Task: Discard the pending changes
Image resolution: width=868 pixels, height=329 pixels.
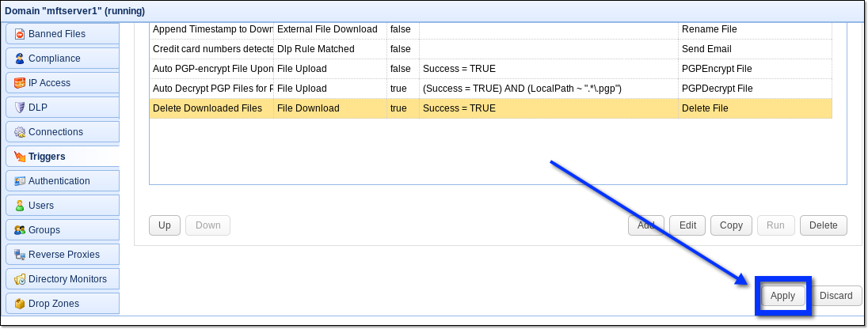Action: coord(836,296)
